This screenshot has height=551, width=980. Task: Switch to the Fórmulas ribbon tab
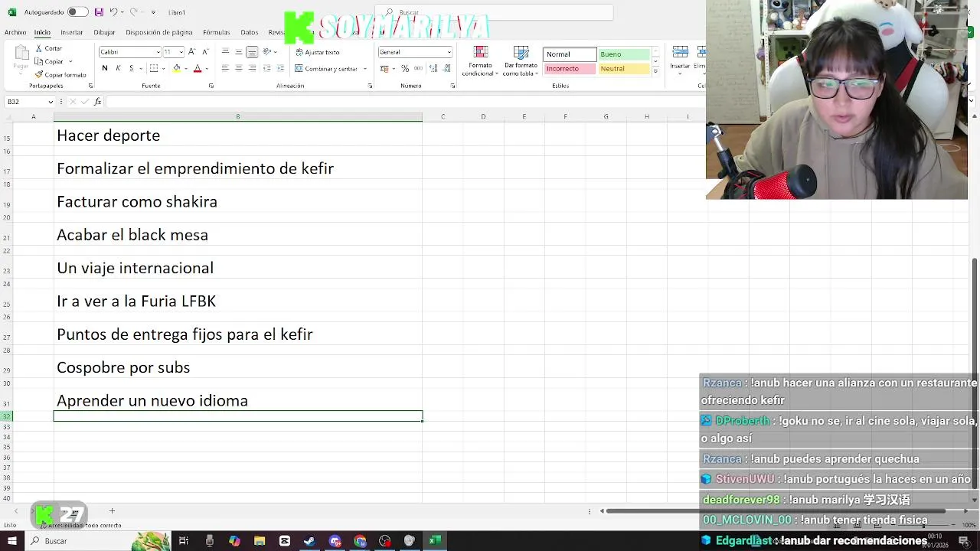[x=216, y=32]
